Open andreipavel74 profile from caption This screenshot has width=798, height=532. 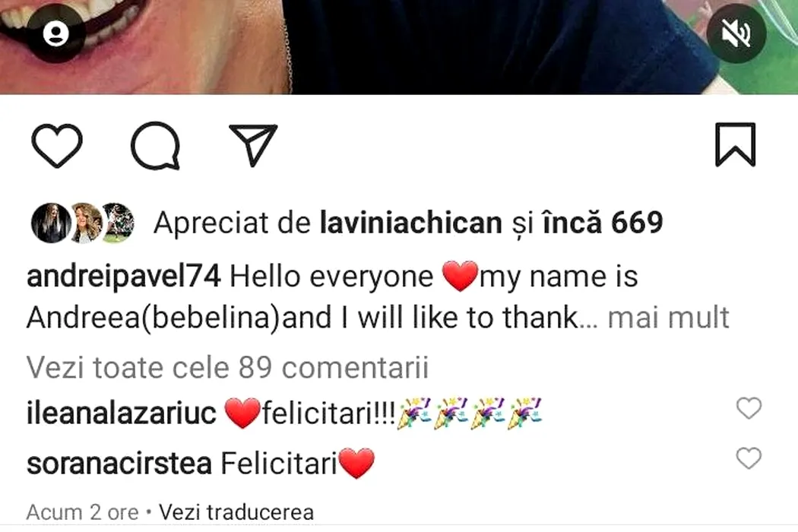(x=124, y=277)
